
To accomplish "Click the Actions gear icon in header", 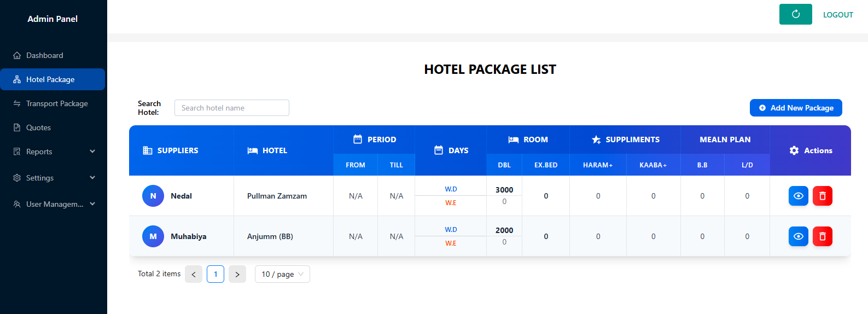I will (x=794, y=150).
